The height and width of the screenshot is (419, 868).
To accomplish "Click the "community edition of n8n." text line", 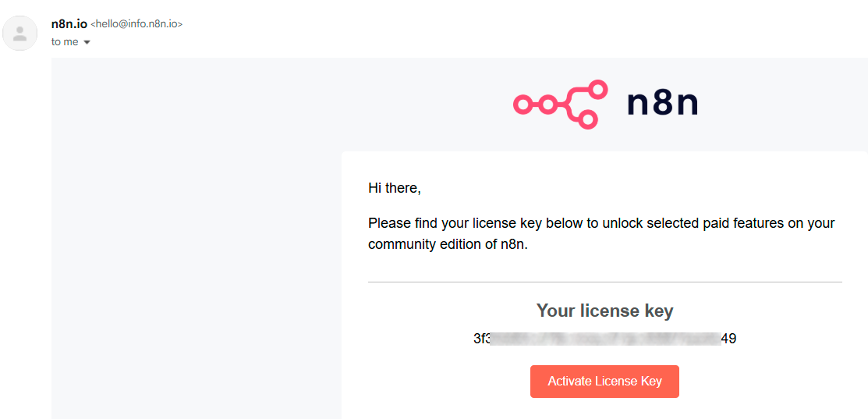I will point(448,245).
